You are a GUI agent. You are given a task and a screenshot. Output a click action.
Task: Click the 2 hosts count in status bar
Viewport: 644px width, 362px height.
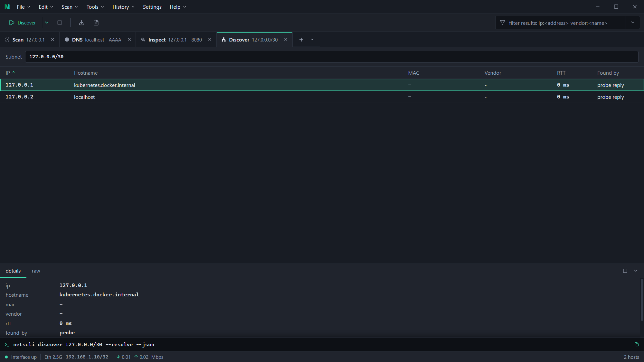631,357
